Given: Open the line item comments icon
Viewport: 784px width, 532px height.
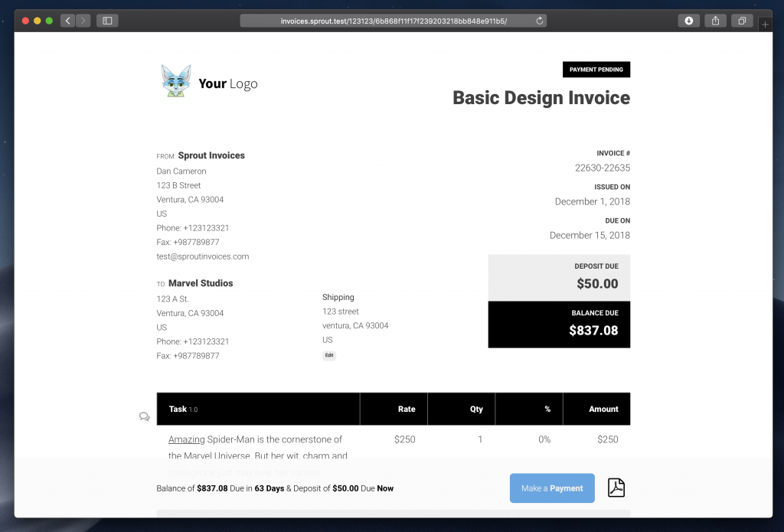Looking at the screenshot, I should [x=144, y=416].
